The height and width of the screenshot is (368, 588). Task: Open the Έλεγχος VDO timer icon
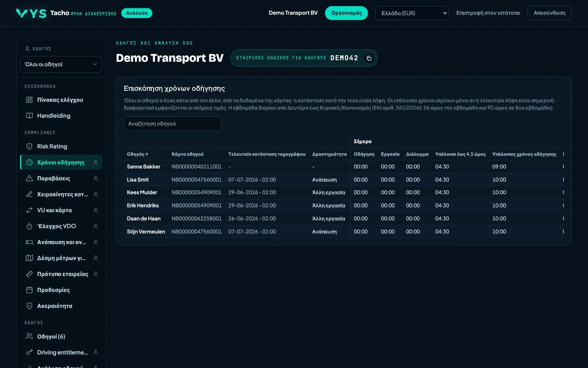tap(29, 226)
